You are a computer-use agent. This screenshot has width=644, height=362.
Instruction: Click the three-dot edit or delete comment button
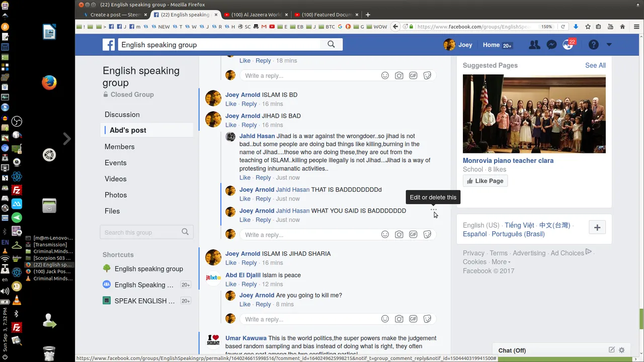pos(434,209)
